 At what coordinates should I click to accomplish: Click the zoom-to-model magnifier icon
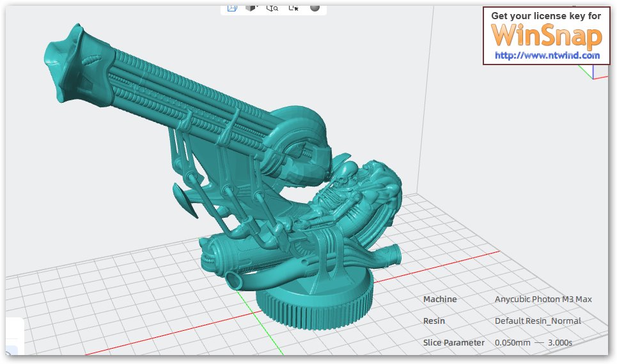[272, 8]
